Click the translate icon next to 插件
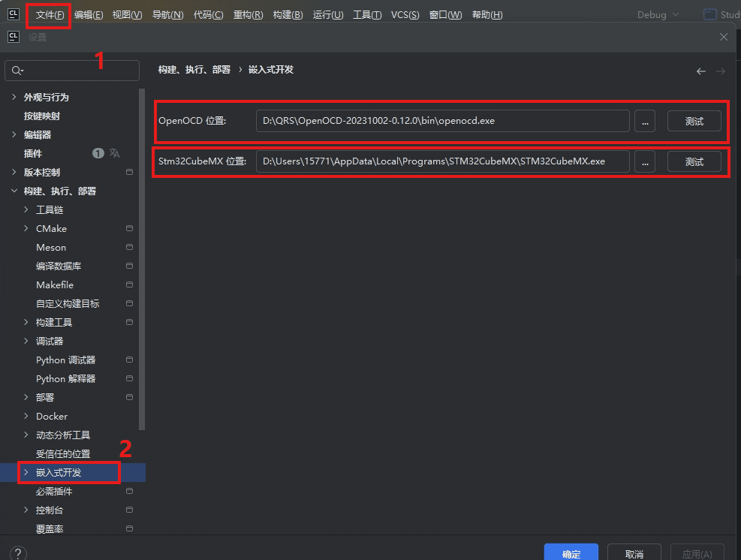This screenshot has height=560, width=741. click(x=115, y=153)
